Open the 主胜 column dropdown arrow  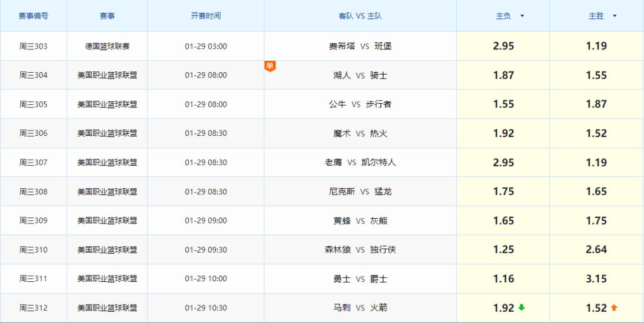(614, 16)
